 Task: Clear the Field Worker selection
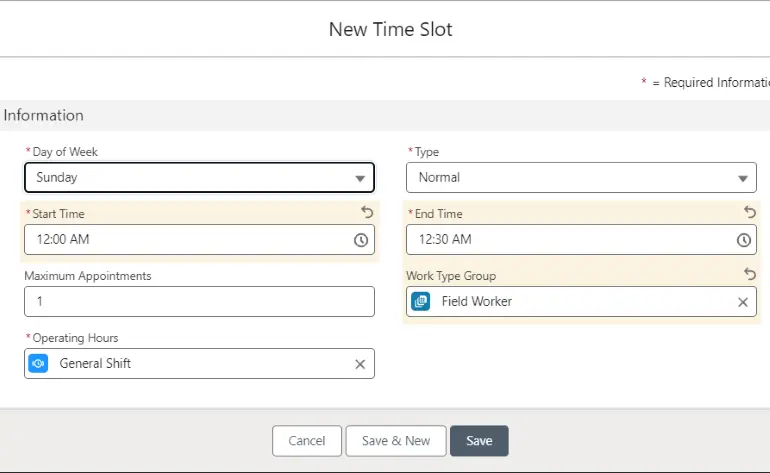coord(743,302)
